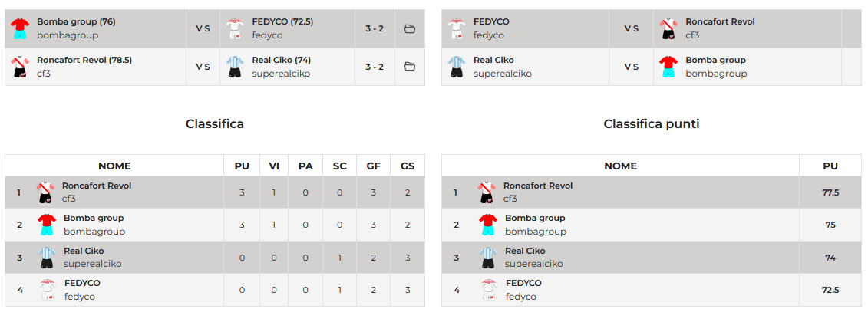Click the 3 - 2 score of Roncafort Revol match
The height and width of the screenshot is (309, 868).
375,67
